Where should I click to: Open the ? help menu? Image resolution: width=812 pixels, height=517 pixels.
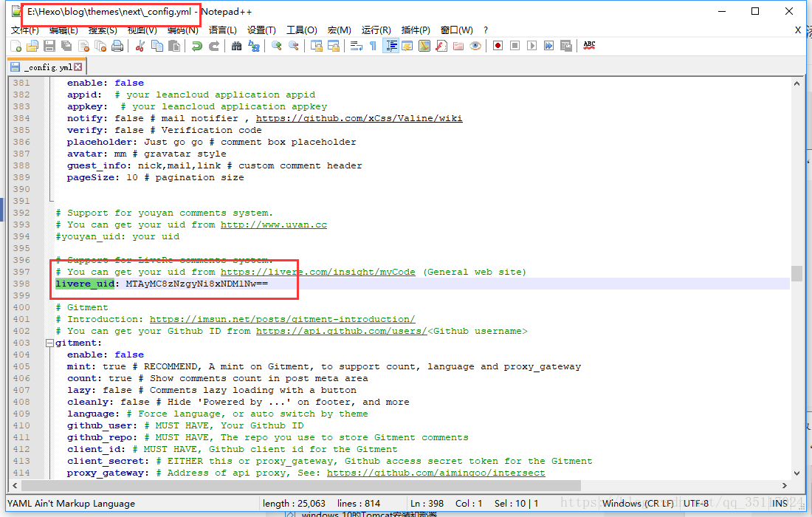485,30
